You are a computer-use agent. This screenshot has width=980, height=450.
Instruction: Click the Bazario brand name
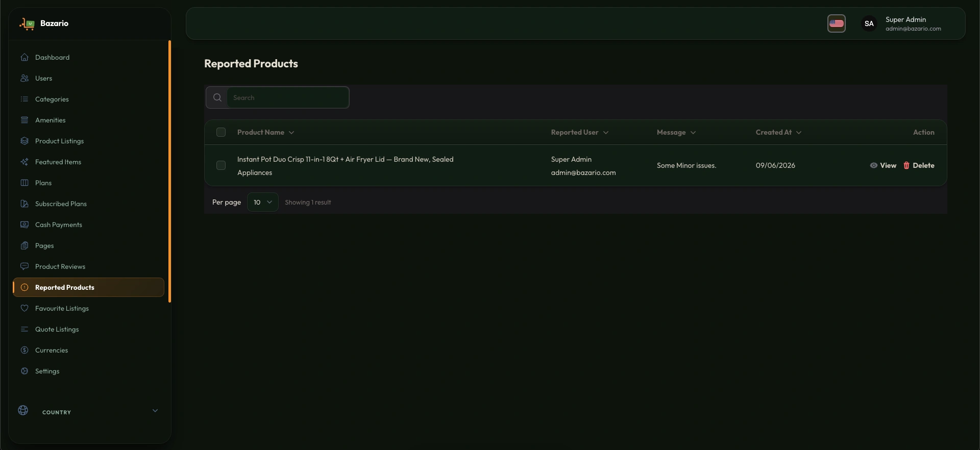click(x=54, y=23)
